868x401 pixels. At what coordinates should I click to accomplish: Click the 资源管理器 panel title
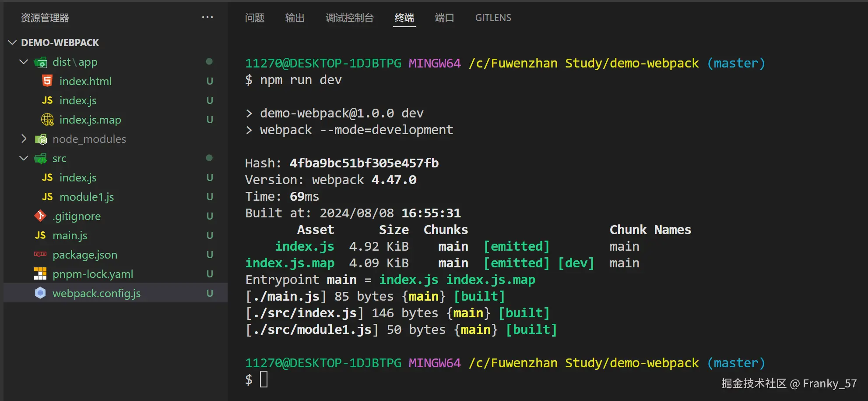(45, 18)
